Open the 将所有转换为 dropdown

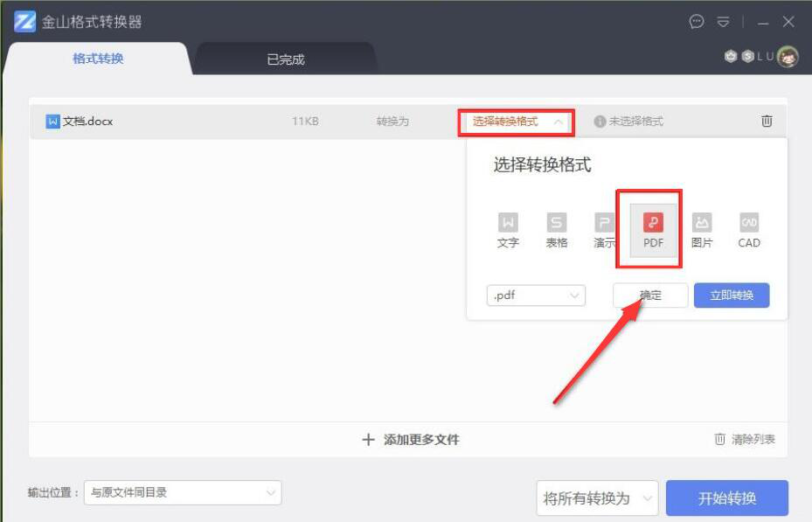[597, 498]
